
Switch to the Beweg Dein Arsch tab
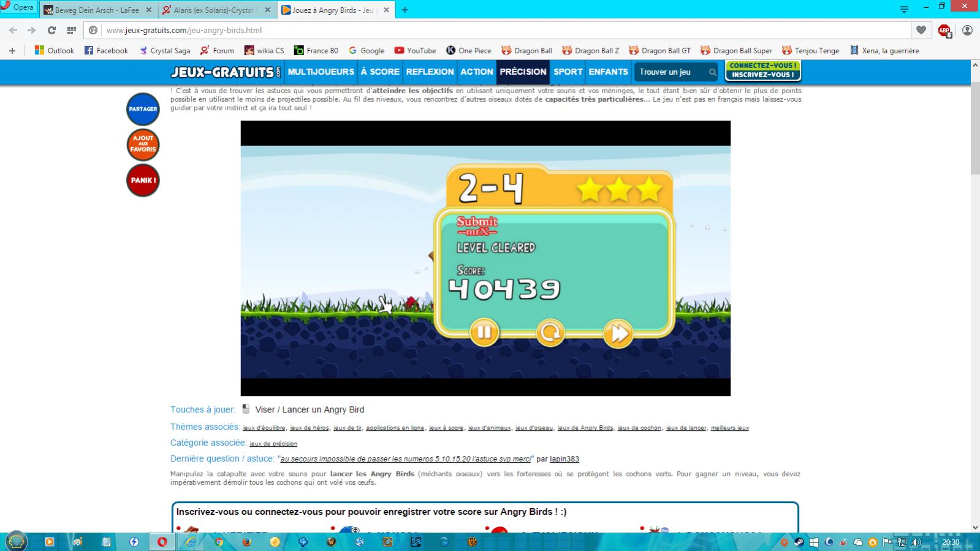coord(95,10)
